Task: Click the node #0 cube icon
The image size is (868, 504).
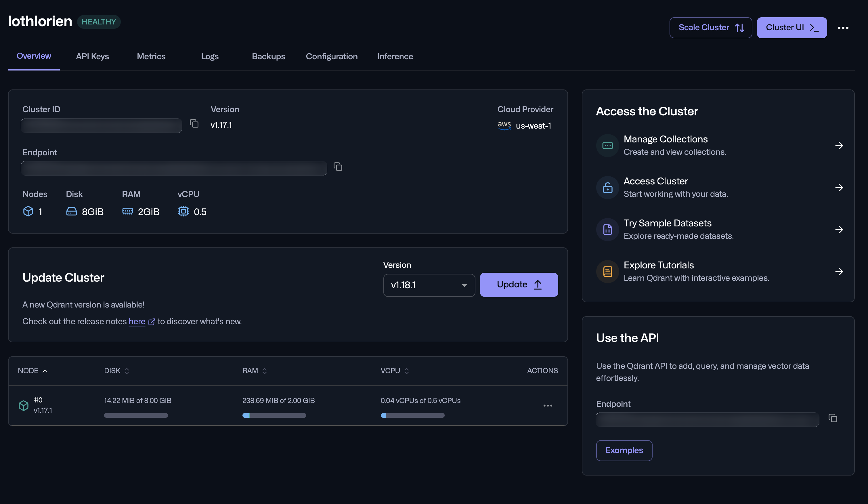Action: pos(23,406)
